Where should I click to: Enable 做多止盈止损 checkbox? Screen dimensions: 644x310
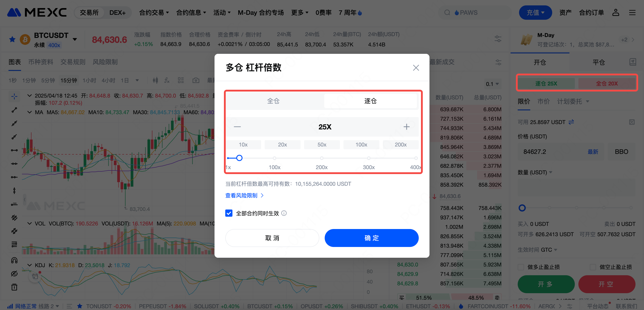pos(521,267)
